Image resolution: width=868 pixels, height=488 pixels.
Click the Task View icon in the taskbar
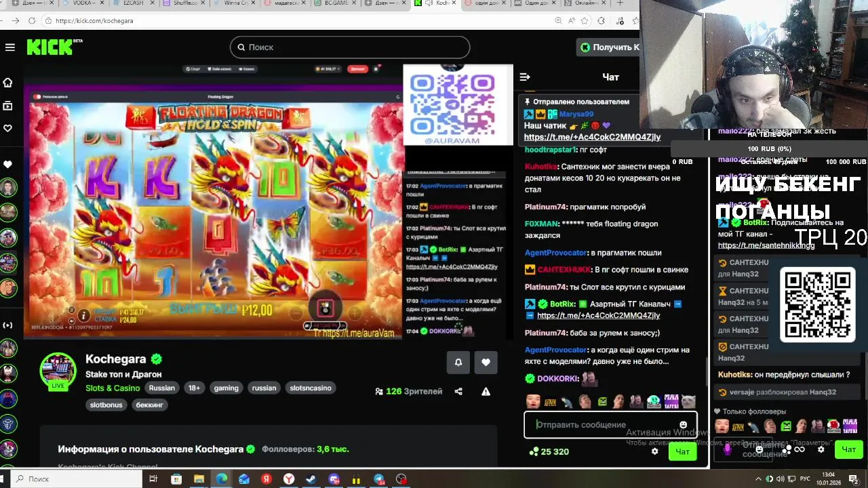click(x=153, y=479)
